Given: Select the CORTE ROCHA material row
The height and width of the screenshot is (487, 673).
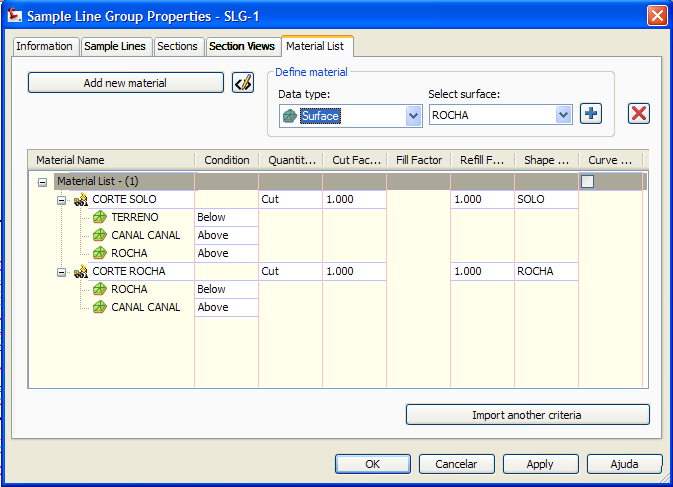Looking at the screenshot, I should point(129,272).
